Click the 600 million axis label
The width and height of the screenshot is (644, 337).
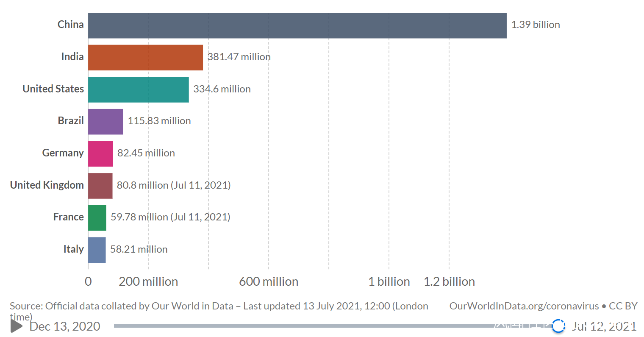pos(269,281)
